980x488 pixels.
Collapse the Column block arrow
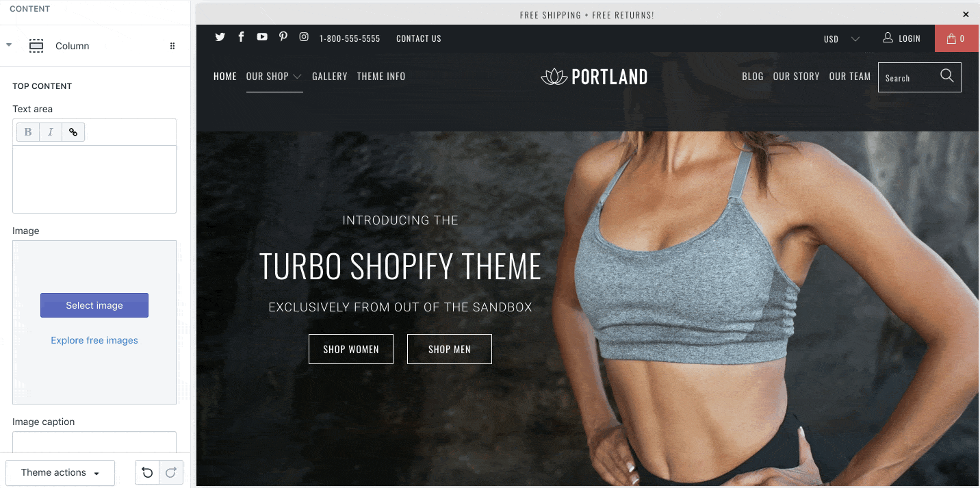(x=9, y=45)
